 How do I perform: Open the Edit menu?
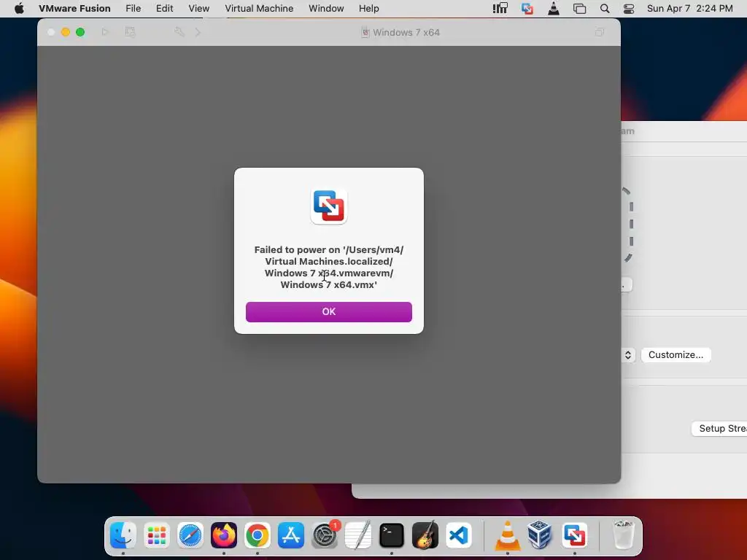(164, 9)
